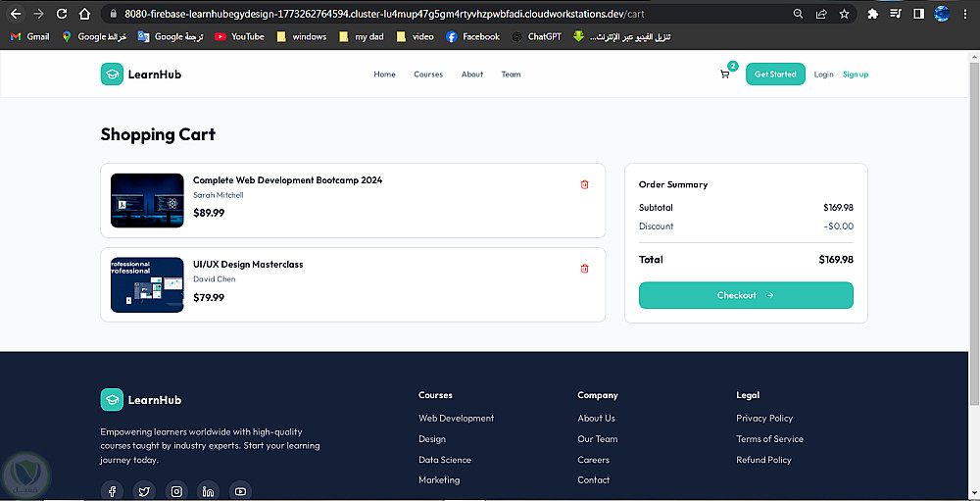
Task: Open the YouTube social icon in footer
Action: (x=241, y=491)
